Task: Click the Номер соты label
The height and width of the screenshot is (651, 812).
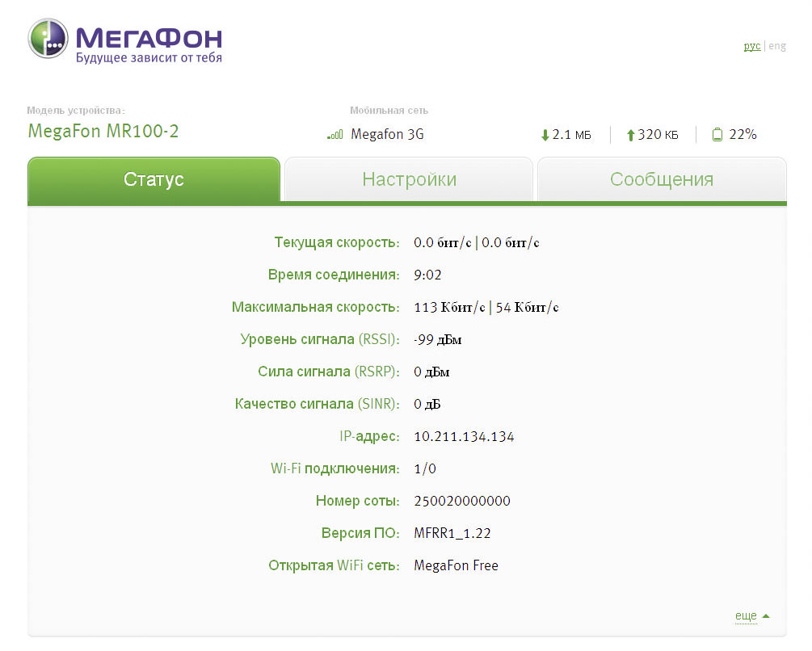Action: (x=357, y=501)
